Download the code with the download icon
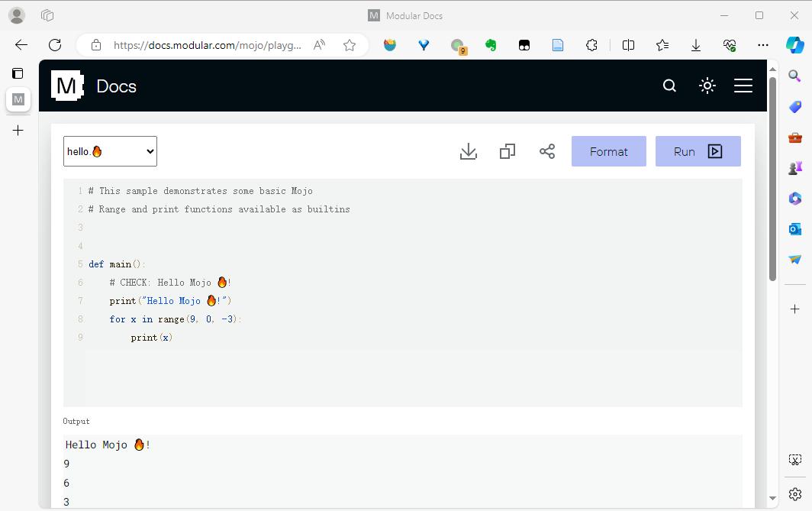 point(469,151)
